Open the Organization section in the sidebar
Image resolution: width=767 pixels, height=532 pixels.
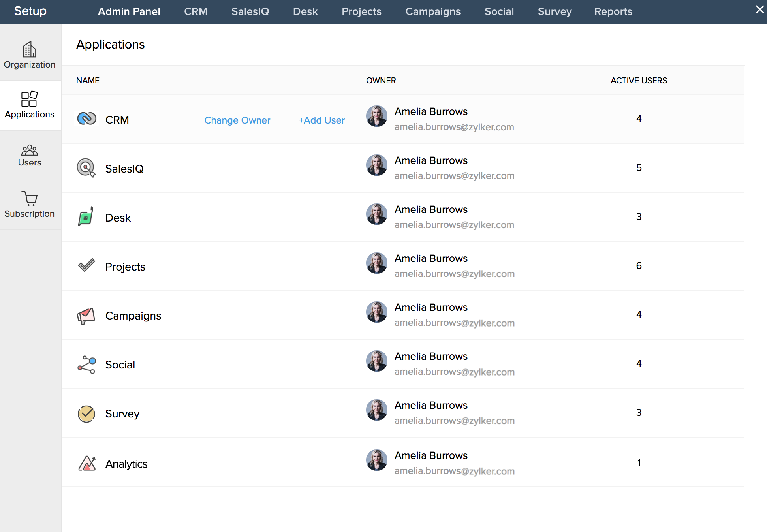pyautogui.click(x=30, y=55)
